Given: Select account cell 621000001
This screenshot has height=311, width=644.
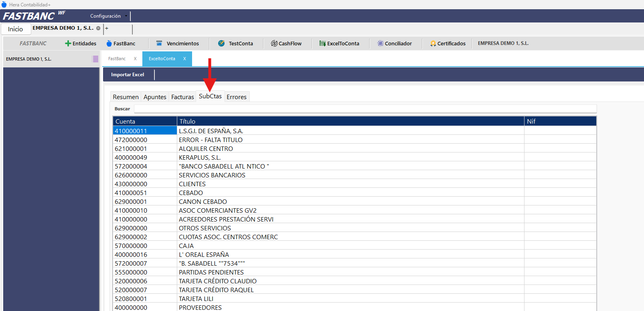Looking at the screenshot, I should coord(145,148).
